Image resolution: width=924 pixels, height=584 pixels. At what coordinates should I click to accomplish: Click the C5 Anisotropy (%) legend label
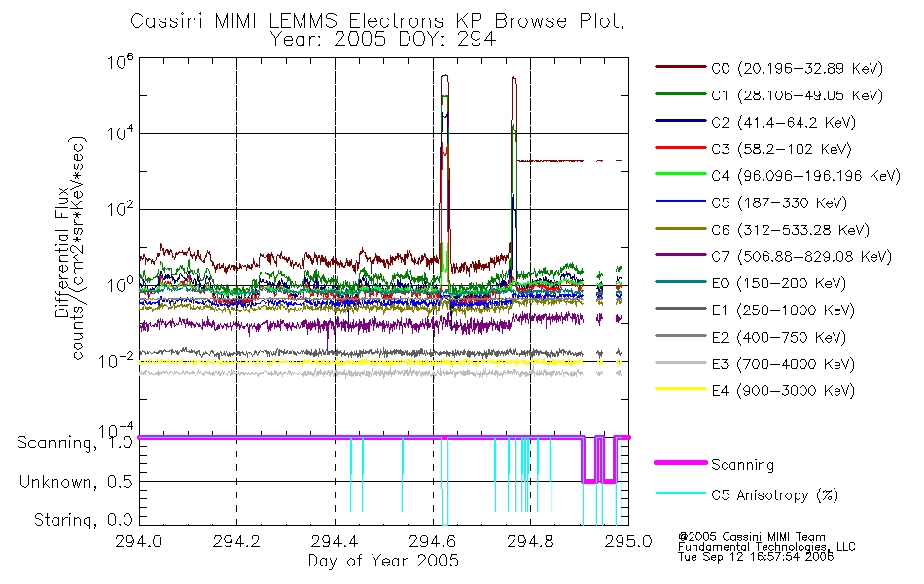pyautogui.click(x=774, y=495)
